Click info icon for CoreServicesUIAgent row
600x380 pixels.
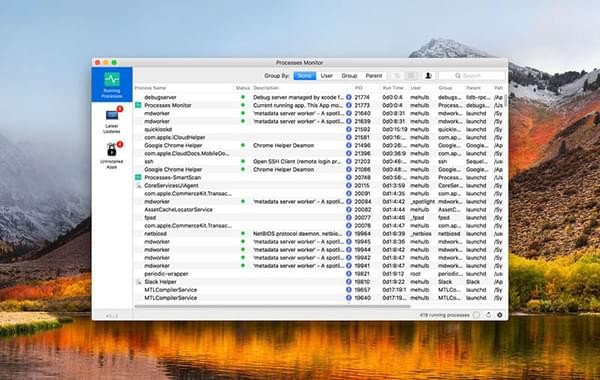349,186
